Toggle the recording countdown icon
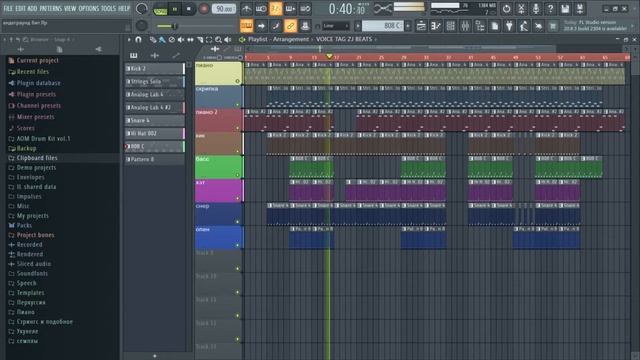The height and width of the screenshot is (360, 640). 276,9
